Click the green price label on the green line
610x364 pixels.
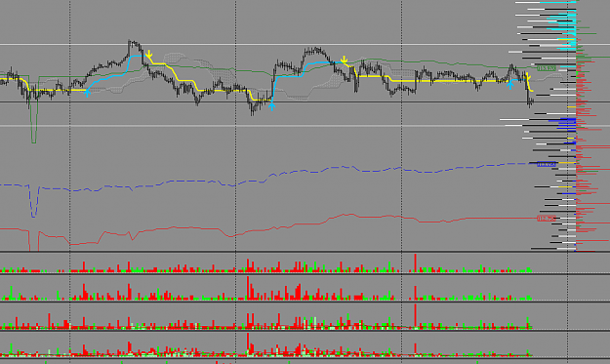547,68
